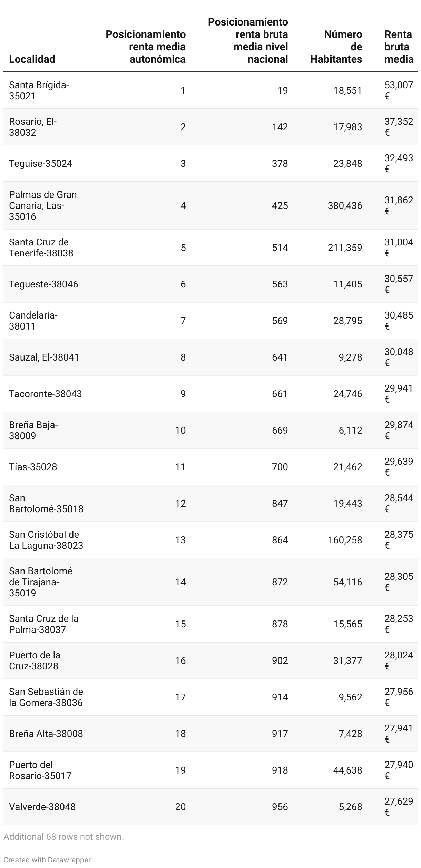Select the Tegueste-38046 locality cell

(43, 284)
